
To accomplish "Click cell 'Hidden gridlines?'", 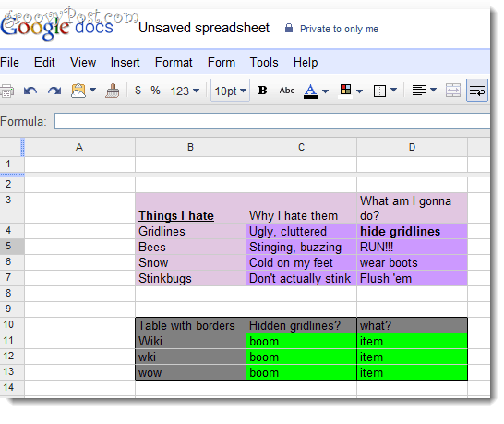I will (x=301, y=325).
